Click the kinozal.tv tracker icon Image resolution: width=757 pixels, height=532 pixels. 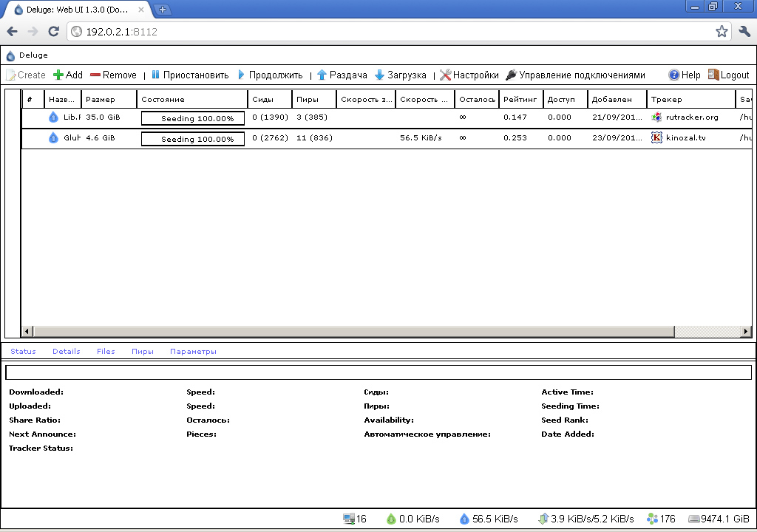tap(656, 137)
